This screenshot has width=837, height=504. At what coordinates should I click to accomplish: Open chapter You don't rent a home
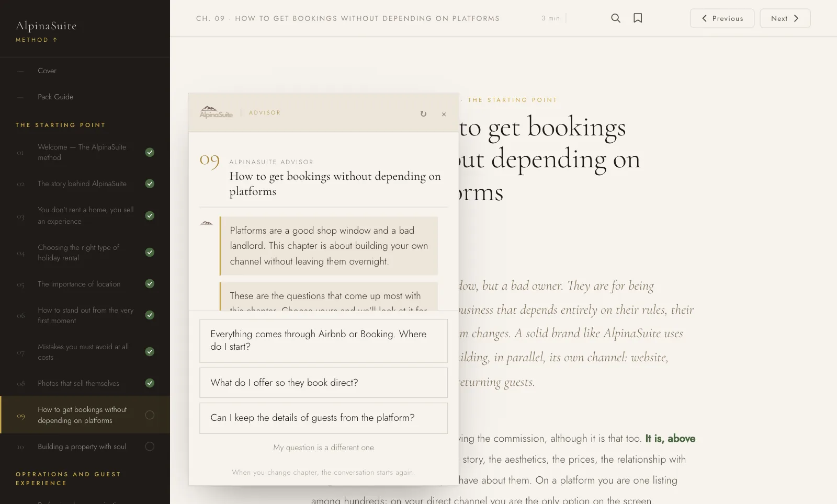(86, 215)
